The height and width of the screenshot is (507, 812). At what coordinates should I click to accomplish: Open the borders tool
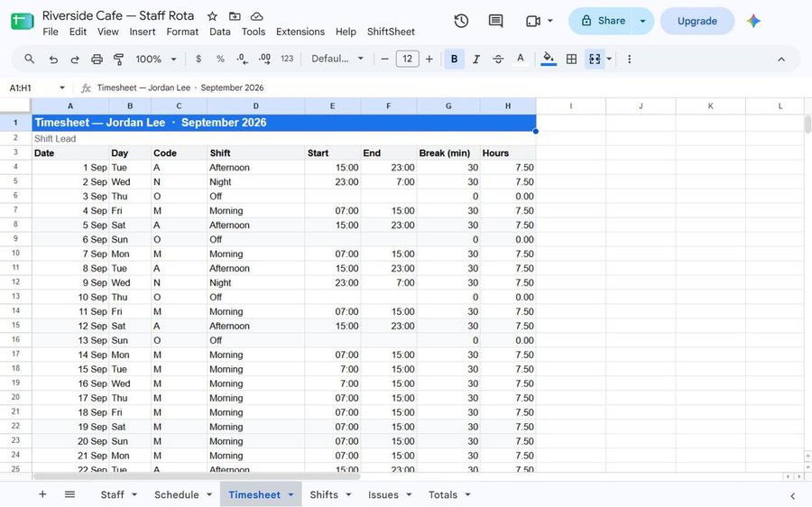571,59
